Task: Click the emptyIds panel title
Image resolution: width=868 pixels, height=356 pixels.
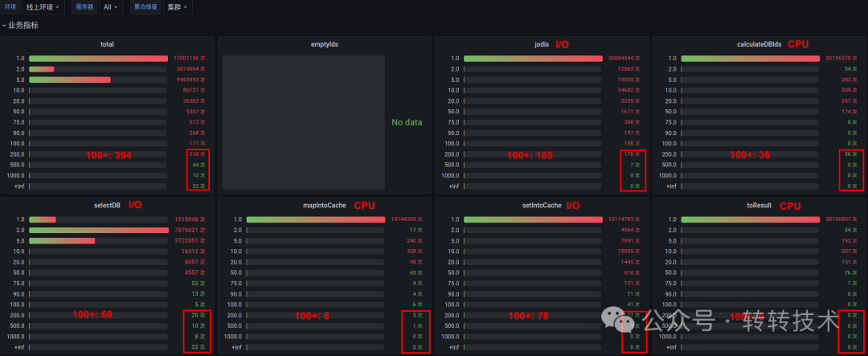Action: (325, 44)
